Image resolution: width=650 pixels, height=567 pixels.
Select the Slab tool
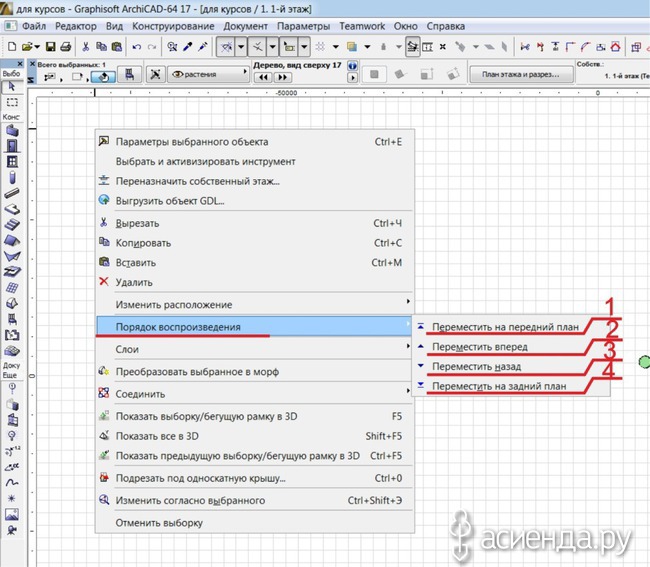click(x=12, y=209)
